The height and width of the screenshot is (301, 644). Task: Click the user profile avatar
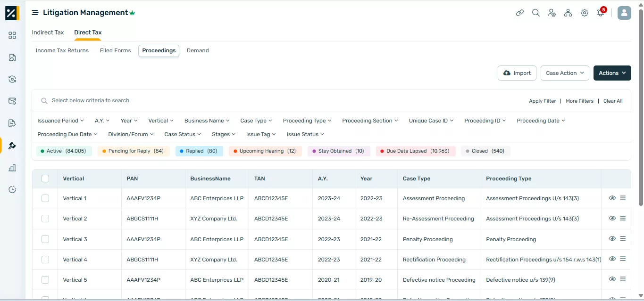[x=624, y=13]
